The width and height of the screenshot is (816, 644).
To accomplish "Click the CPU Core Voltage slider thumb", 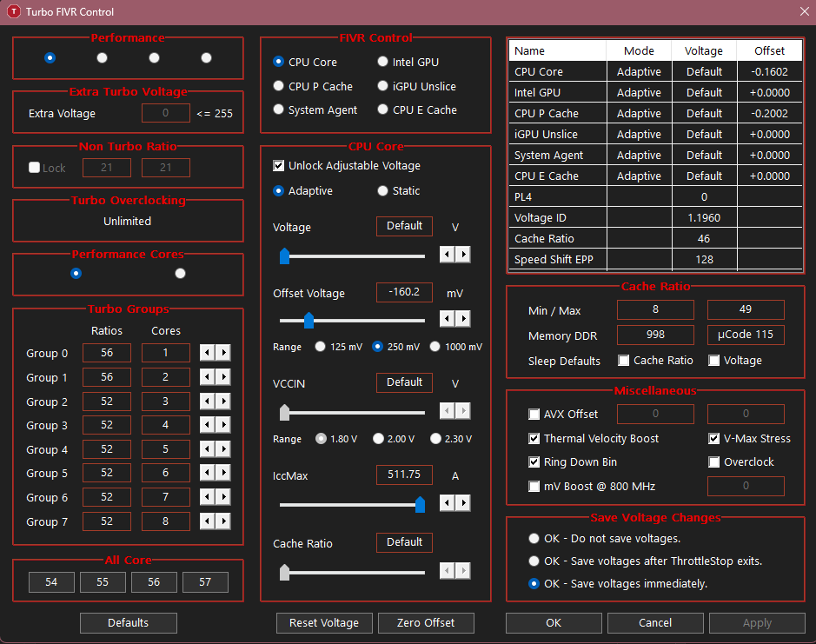I will click(x=285, y=256).
